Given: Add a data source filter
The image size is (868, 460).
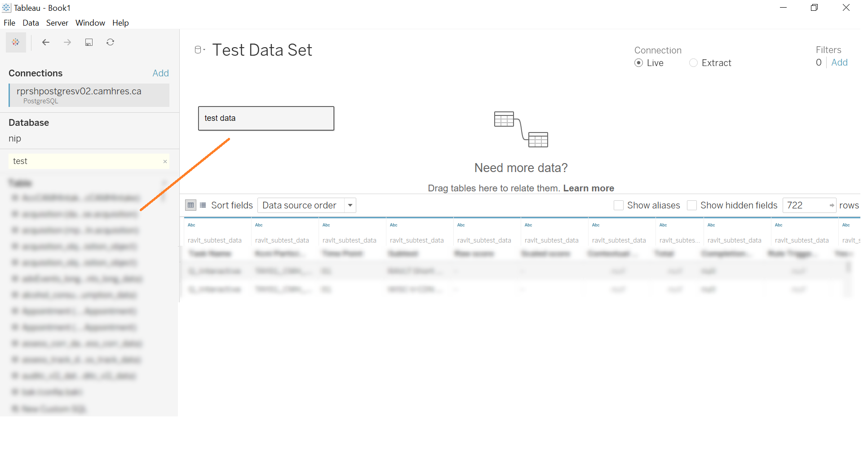Looking at the screenshot, I should (x=839, y=62).
